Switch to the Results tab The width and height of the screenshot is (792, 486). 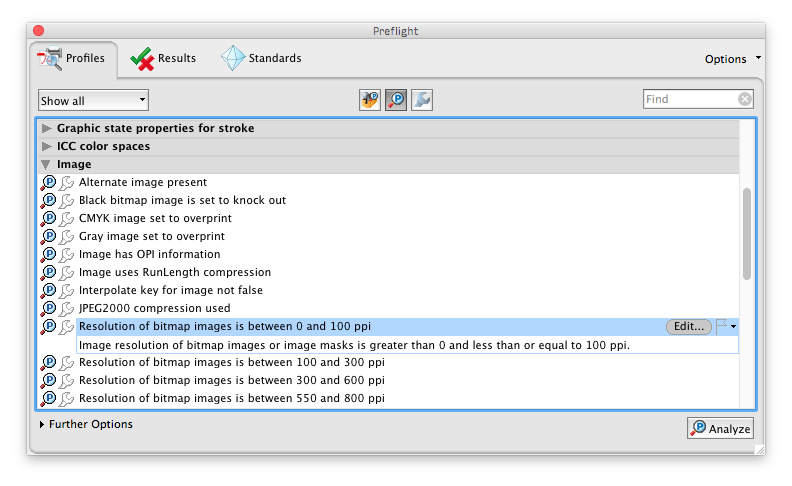pyautogui.click(x=163, y=59)
